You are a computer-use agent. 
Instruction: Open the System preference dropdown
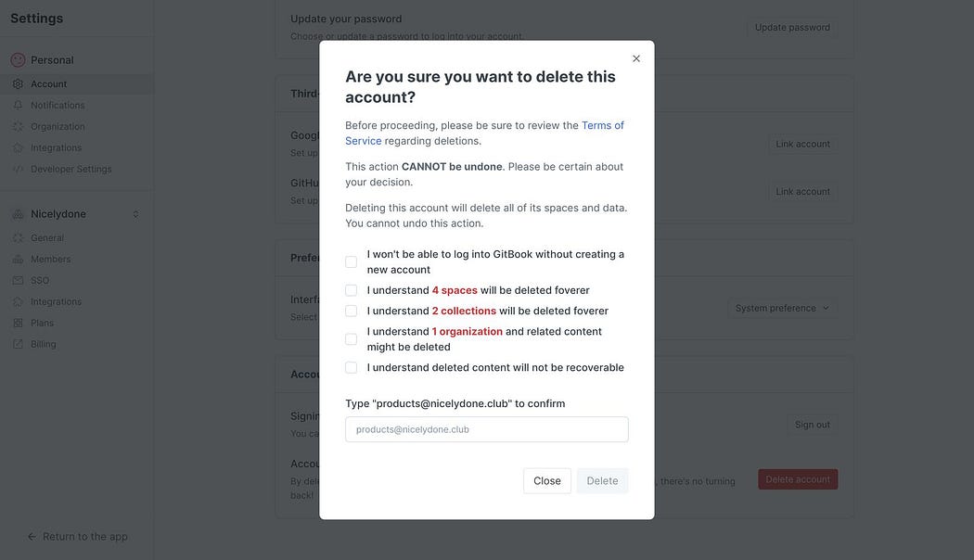782,308
